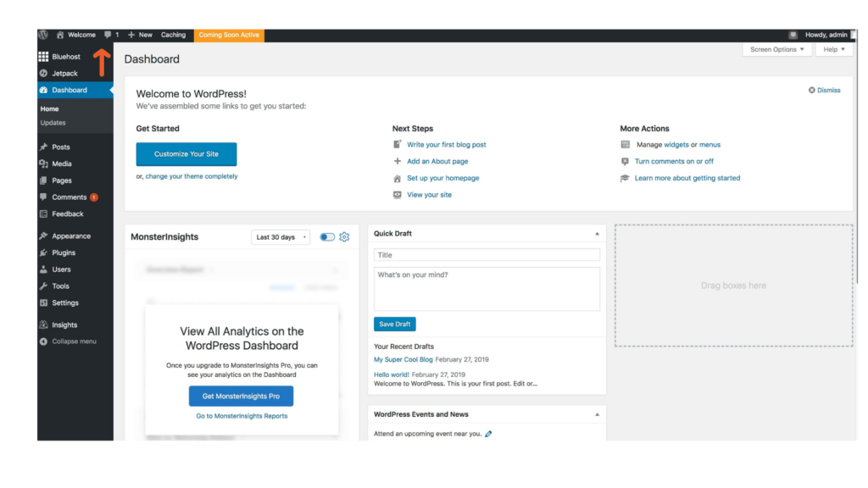Viewport: 868px width, 488px height.
Task: Click the Posts pushpin icon
Action: pyautogui.click(x=43, y=147)
